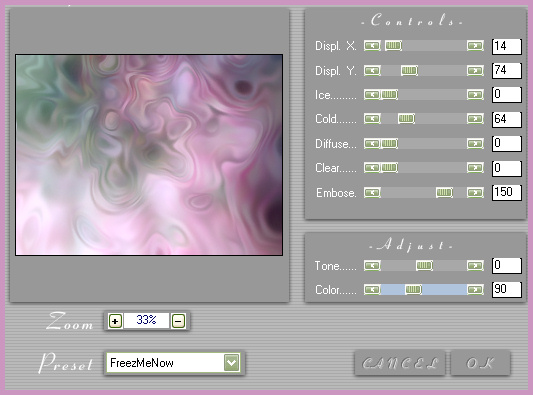Decrease Displ. X with left arrow
533x395 pixels.
372,46
